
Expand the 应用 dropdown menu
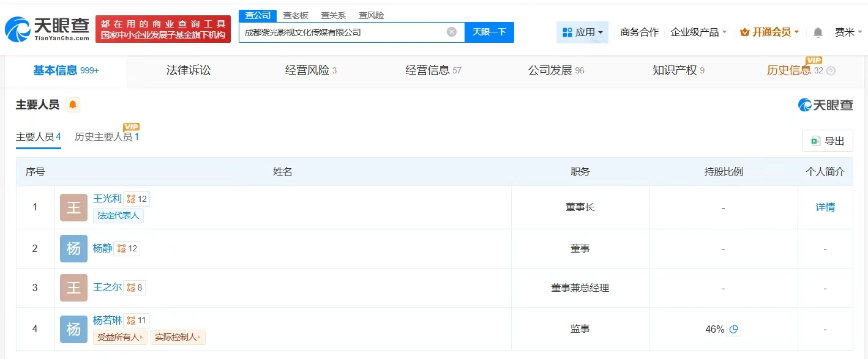tap(582, 32)
